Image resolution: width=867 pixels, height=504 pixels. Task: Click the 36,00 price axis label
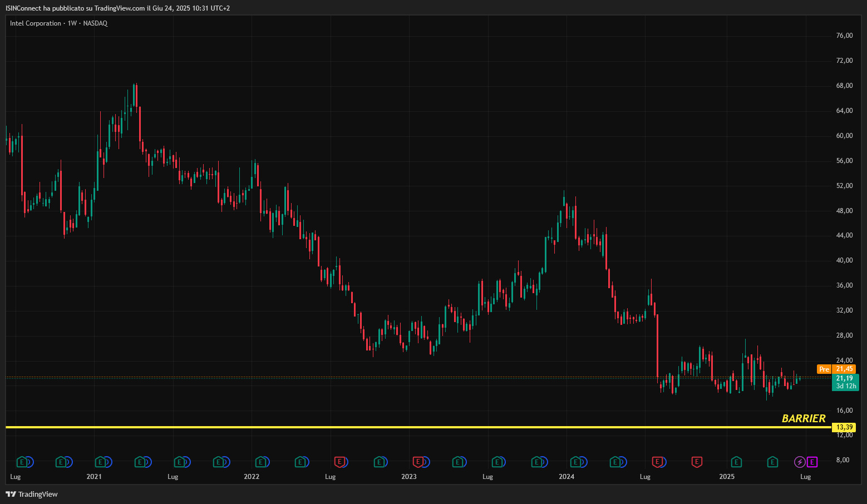[844, 285]
